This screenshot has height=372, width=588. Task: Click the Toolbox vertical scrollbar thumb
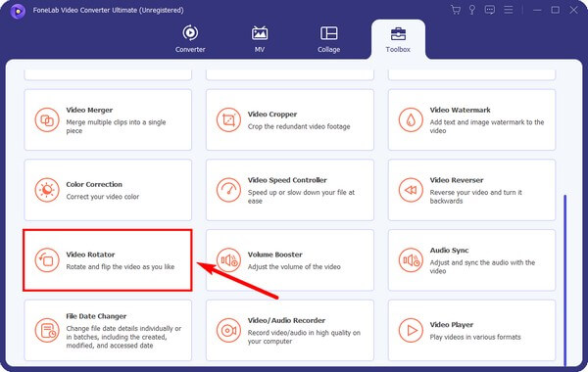564,280
